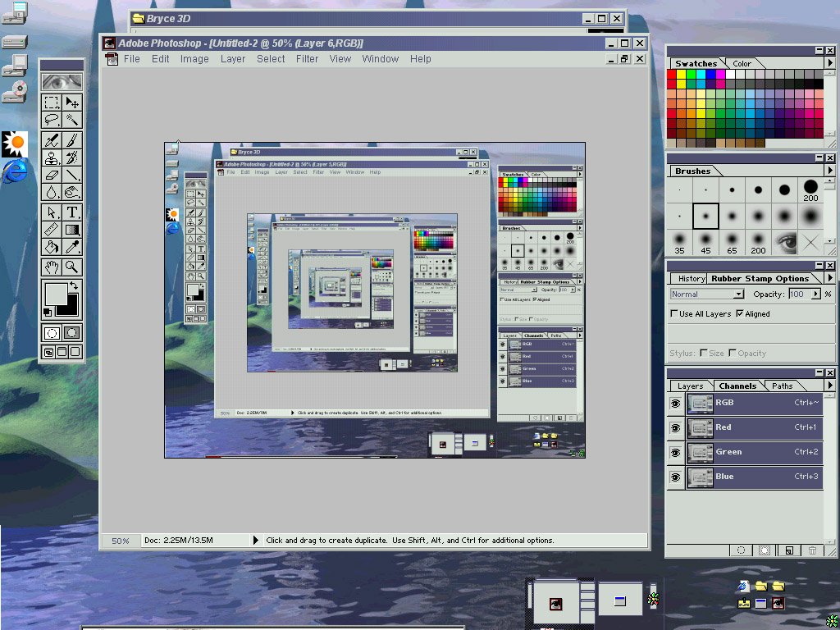Image resolution: width=840 pixels, height=630 pixels.
Task: Create a new channel
Action: [x=789, y=550]
